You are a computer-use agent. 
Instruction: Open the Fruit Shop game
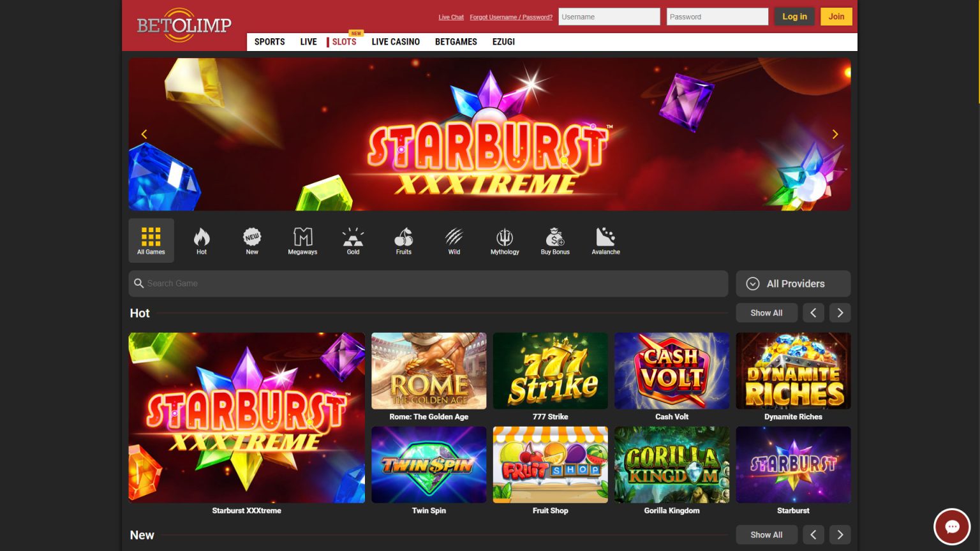(x=551, y=465)
